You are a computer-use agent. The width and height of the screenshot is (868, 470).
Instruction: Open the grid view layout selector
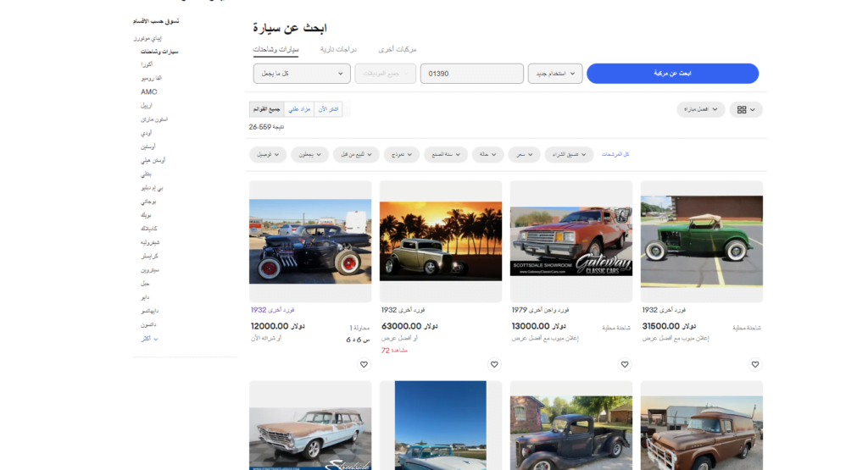(746, 109)
